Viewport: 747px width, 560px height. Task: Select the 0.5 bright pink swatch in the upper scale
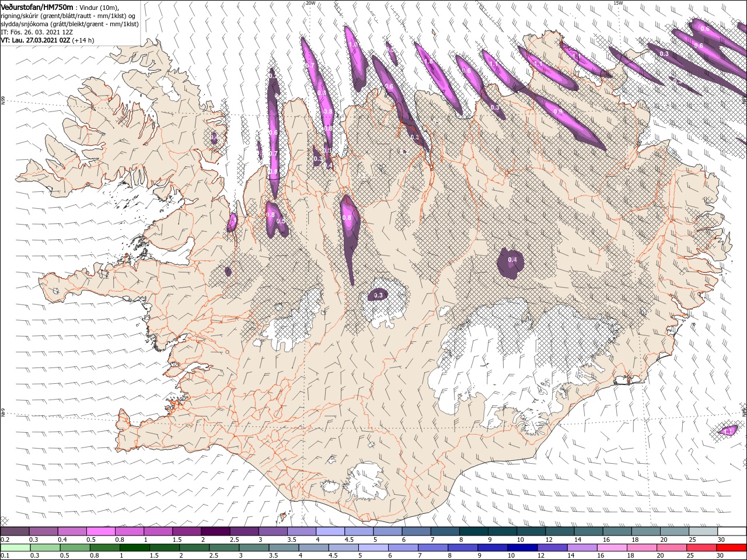(x=101, y=531)
